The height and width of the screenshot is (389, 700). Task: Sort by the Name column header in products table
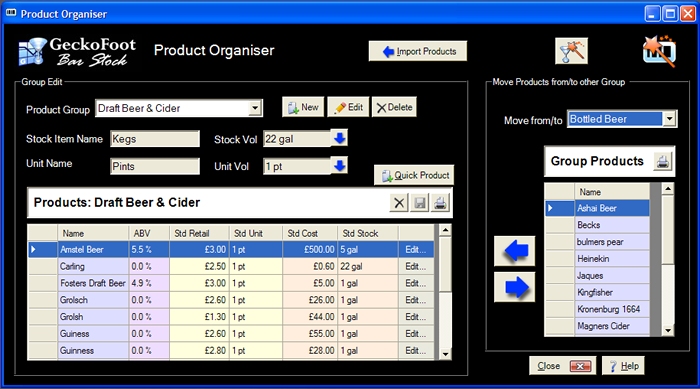pyautogui.click(x=93, y=233)
